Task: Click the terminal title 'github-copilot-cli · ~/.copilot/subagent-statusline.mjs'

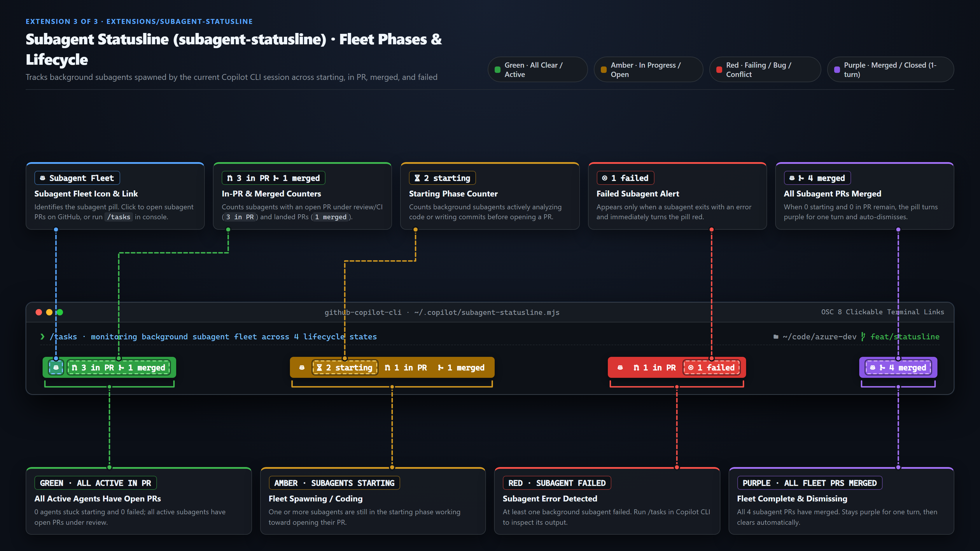Action: 442,312
